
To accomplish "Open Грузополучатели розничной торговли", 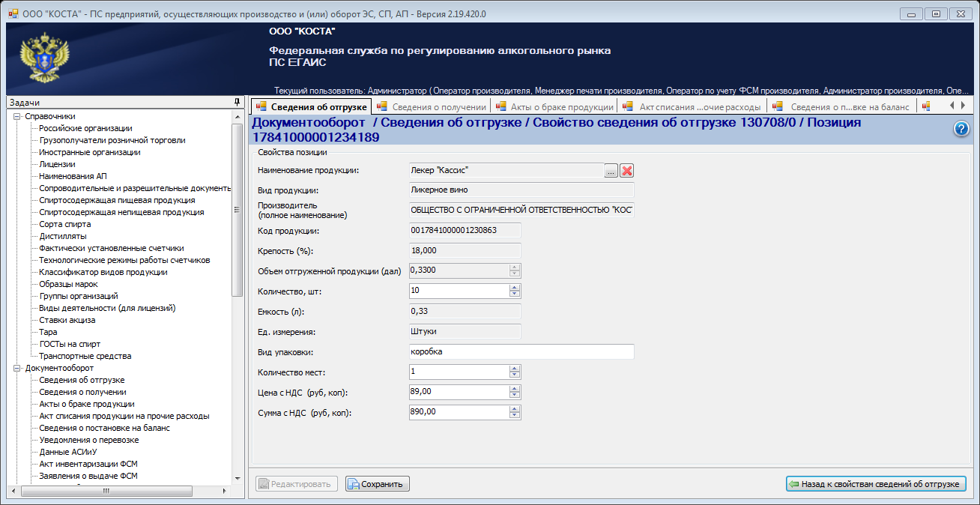I will click(112, 140).
